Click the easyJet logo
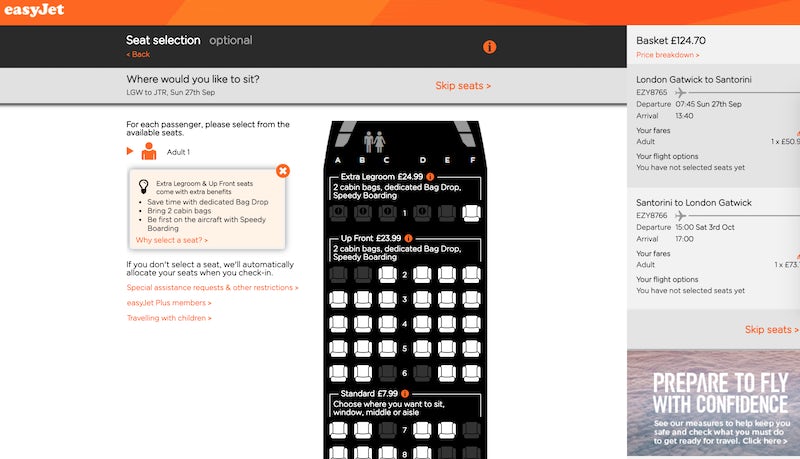The width and height of the screenshot is (800, 459). tap(34, 10)
